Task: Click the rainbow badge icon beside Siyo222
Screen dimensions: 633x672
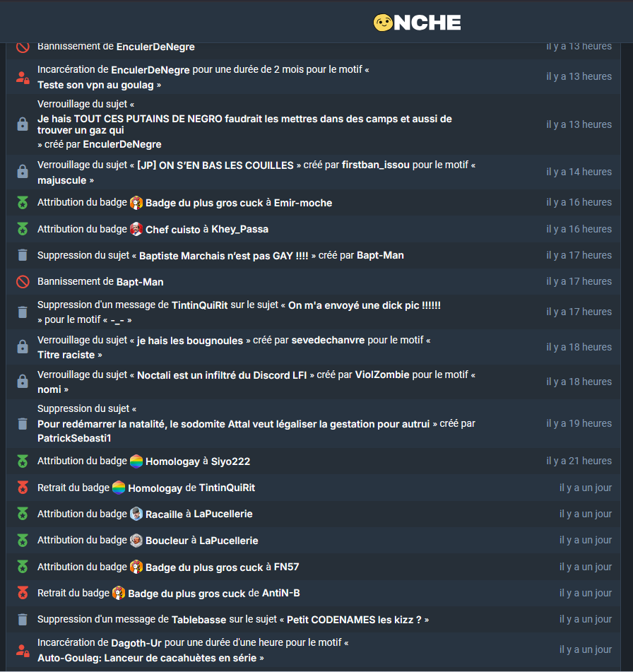Action: click(136, 461)
